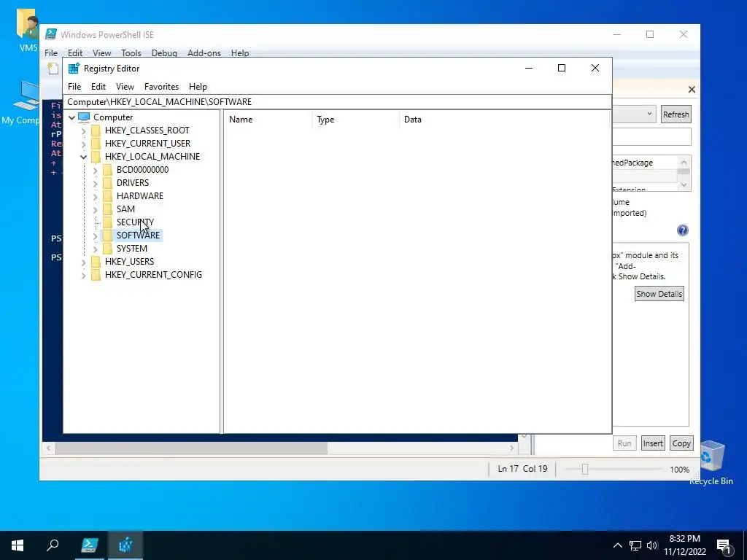Click the Type column header
The width and height of the screenshot is (747, 560).
[x=356, y=120]
